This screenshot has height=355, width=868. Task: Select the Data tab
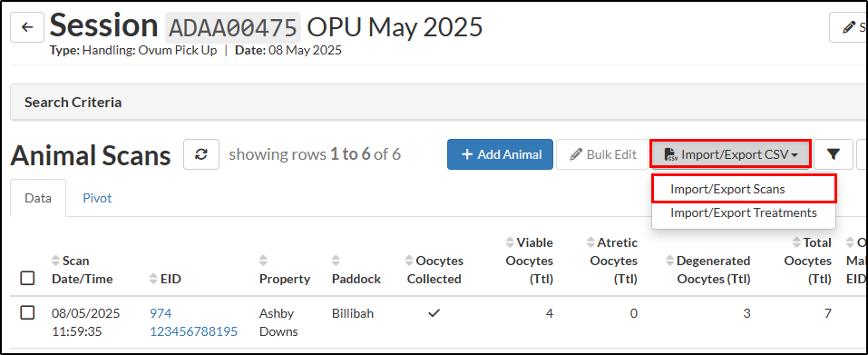(x=38, y=198)
